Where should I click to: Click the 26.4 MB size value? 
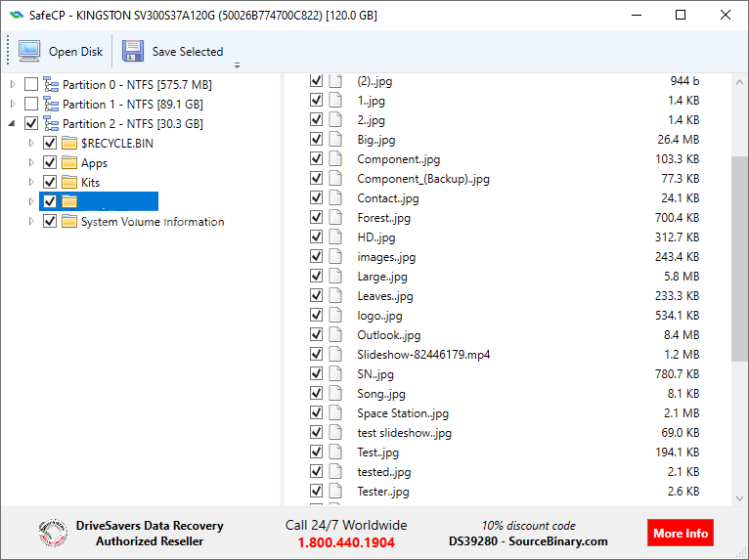(679, 140)
